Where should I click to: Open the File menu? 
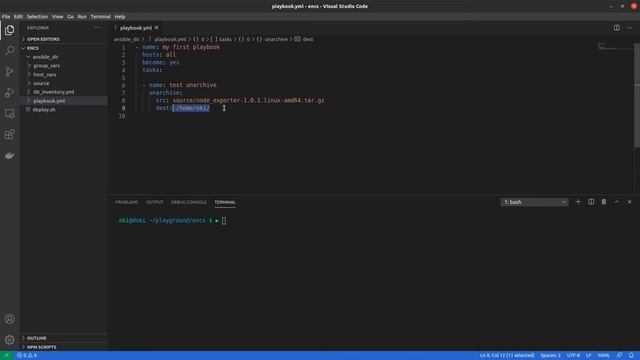[6, 17]
